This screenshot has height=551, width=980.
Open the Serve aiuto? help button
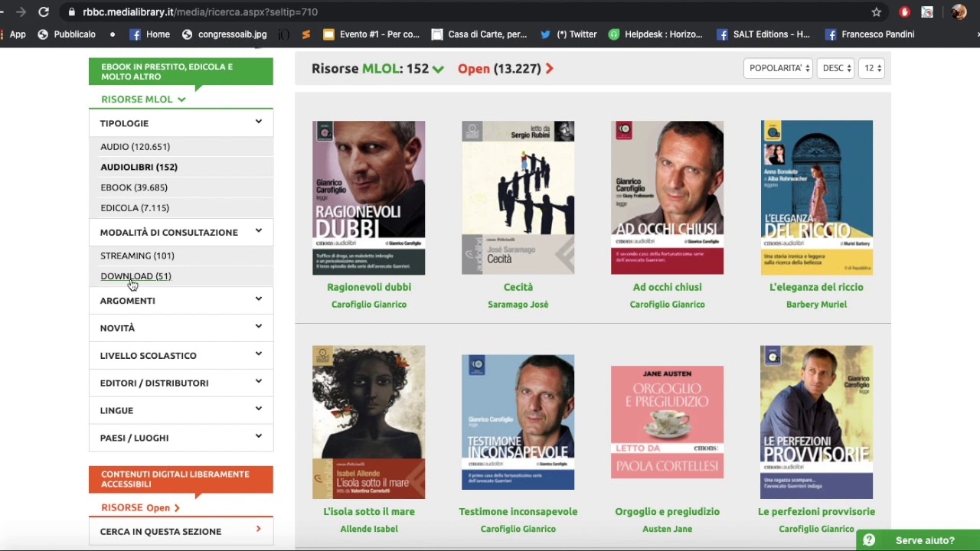click(918, 540)
